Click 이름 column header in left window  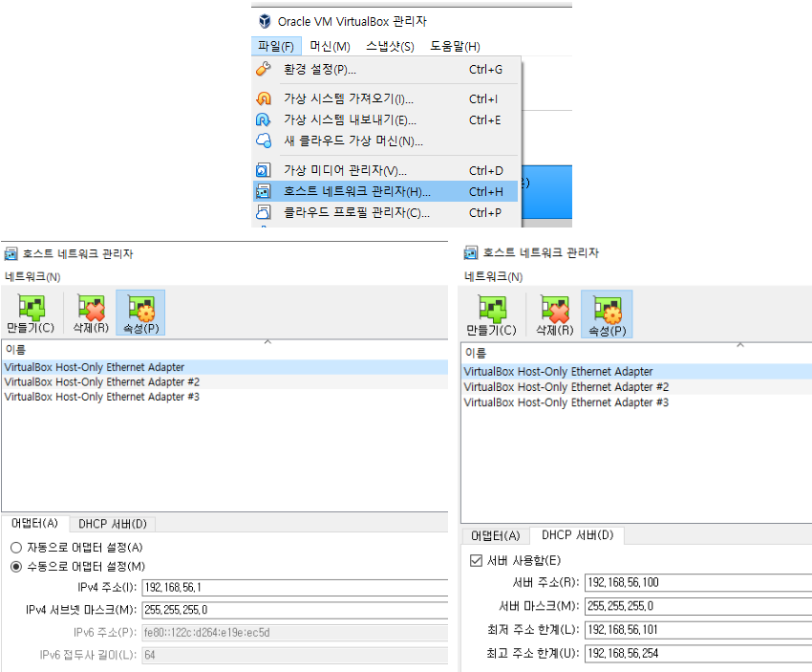point(224,350)
